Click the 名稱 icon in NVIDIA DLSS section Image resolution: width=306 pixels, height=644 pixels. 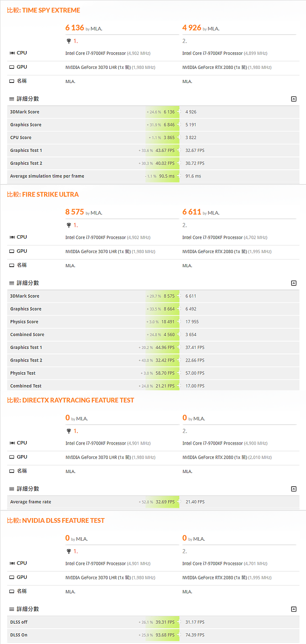coord(12,592)
